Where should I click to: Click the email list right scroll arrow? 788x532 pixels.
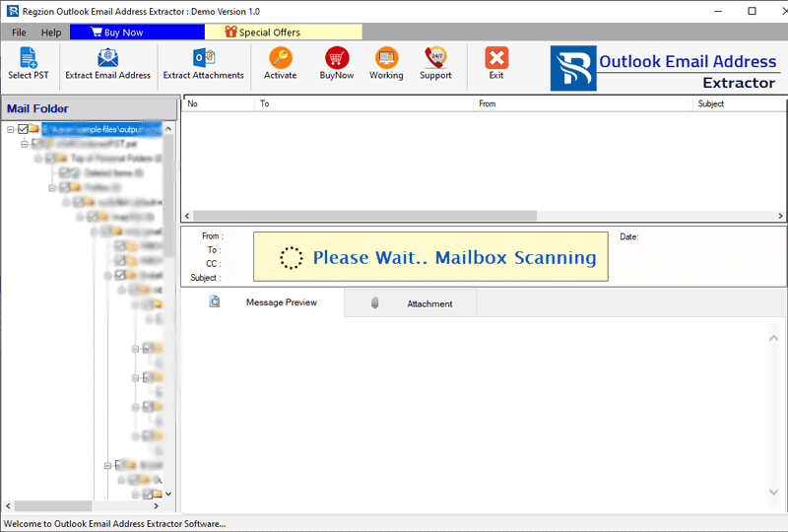tap(780, 216)
